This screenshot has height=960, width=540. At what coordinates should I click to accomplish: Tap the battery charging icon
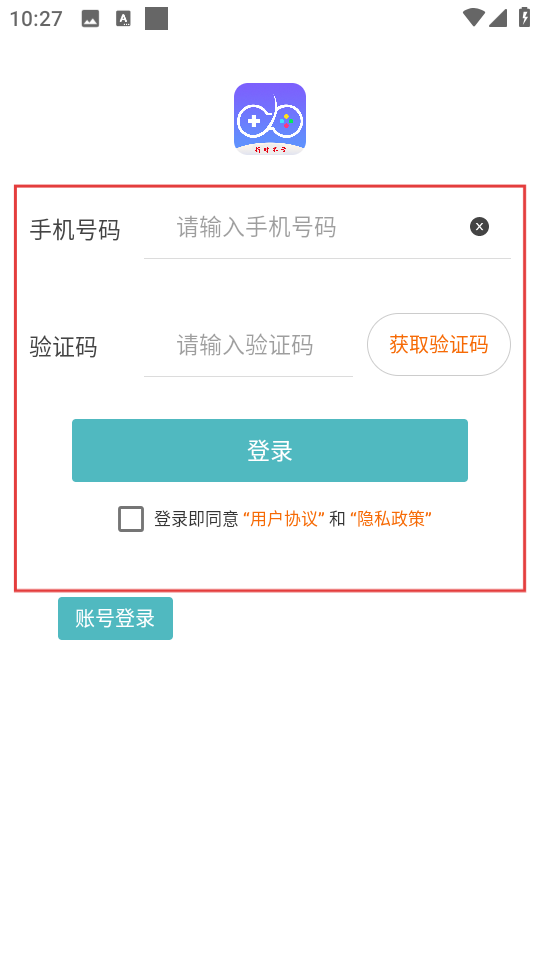point(524,17)
